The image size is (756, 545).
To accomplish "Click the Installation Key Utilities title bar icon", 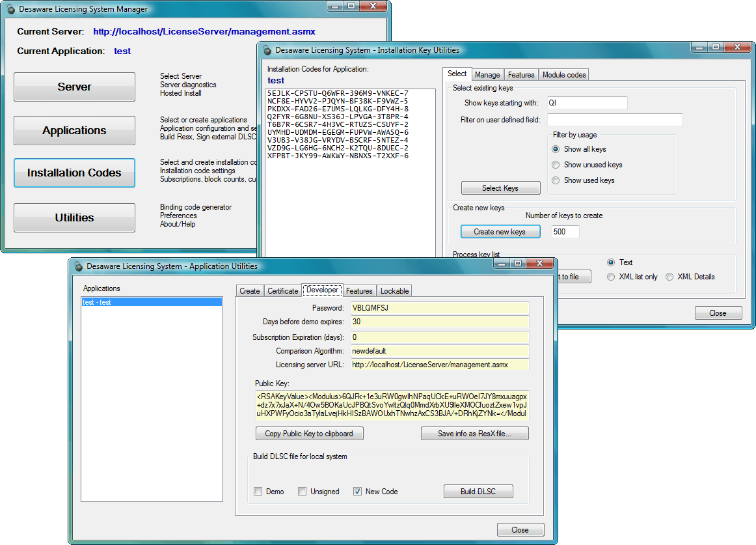I will click(x=267, y=50).
